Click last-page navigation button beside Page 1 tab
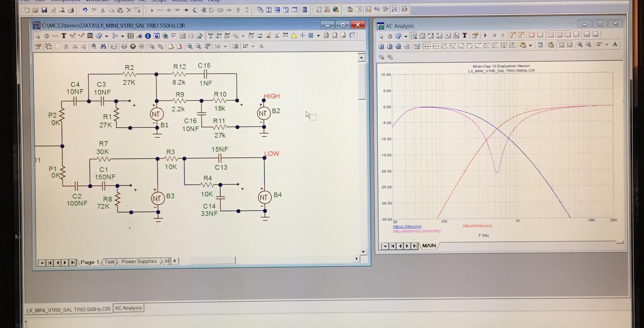644x328 pixels. click(73, 263)
